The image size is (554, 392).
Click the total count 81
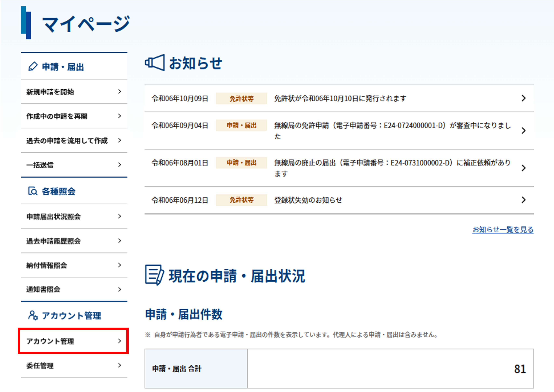(x=520, y=369)
